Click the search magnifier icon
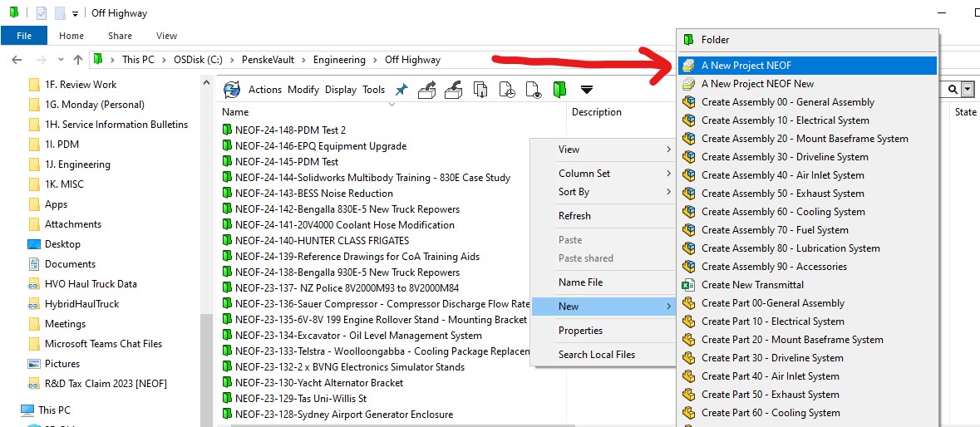Image resolution: width=980 pixels, height=427 pixels. click(x=953, y=90)
